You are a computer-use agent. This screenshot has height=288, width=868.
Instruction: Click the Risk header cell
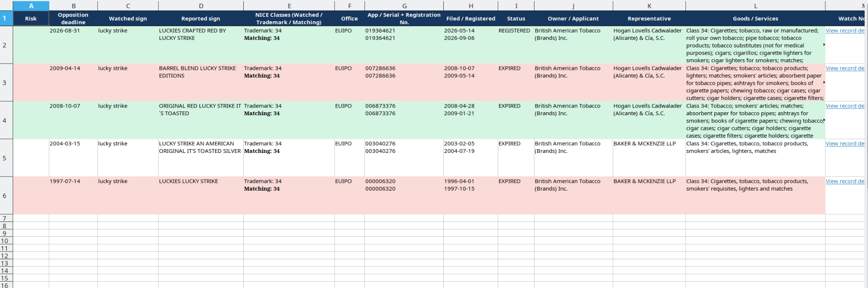[31, 19]
